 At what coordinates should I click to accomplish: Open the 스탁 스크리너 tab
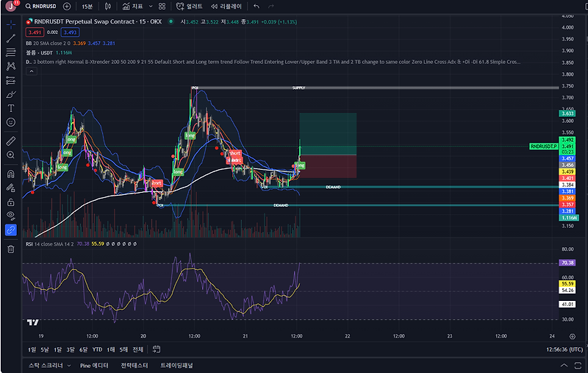tap(46, 366)
